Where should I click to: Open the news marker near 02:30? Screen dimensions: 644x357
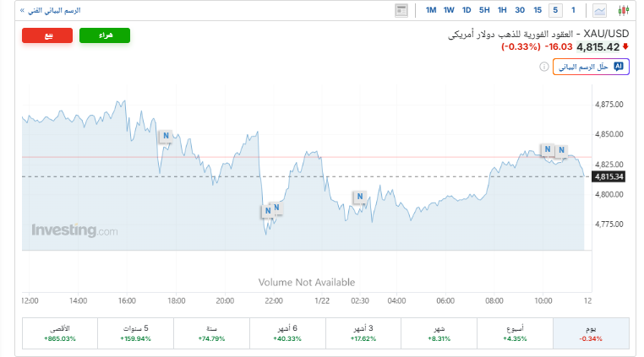(359, 197)
